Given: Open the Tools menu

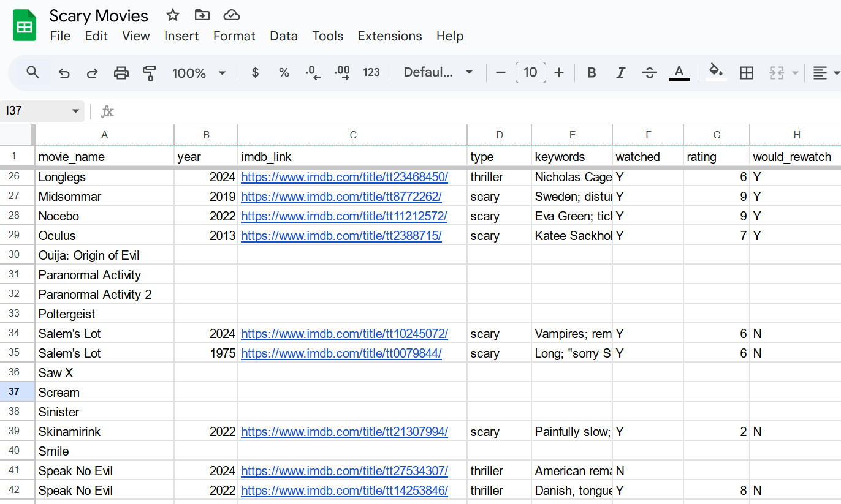Looking at the screenshot, I should [x=328, y=36].
